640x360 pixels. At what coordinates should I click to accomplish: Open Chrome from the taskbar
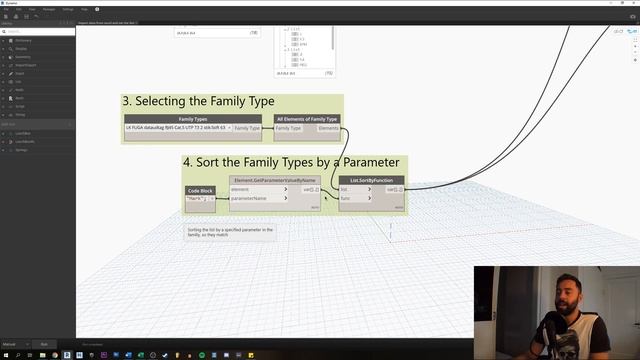coord(55,356)
